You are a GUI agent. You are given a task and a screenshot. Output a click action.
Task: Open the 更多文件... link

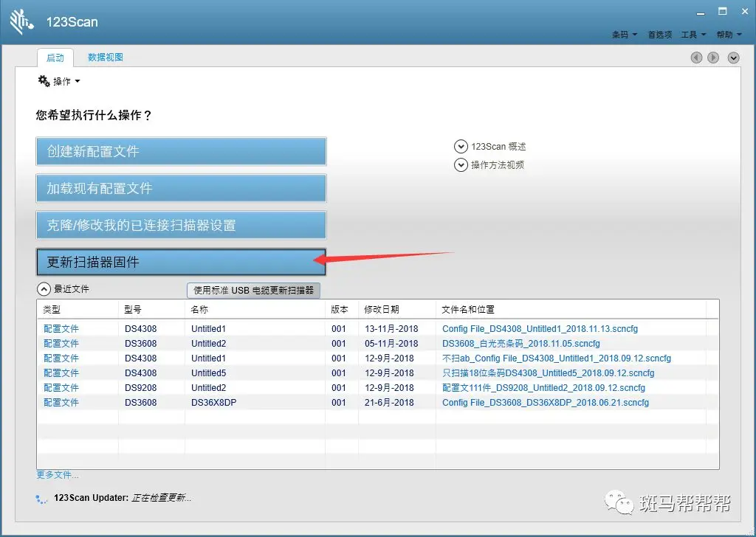tap(58, 474)
